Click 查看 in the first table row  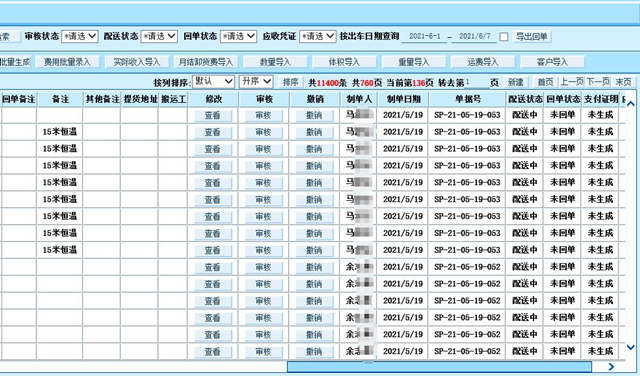(x=213, y=116)
